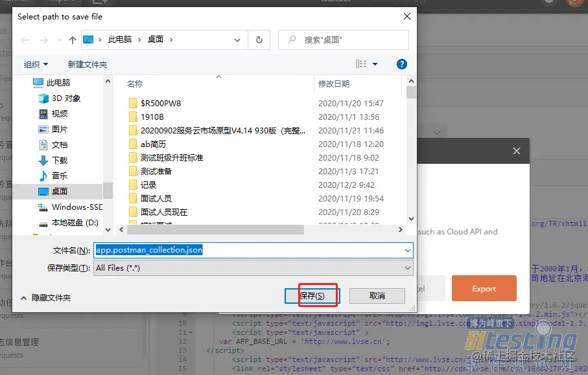Click 新建文件夹 button

[88, 64]
